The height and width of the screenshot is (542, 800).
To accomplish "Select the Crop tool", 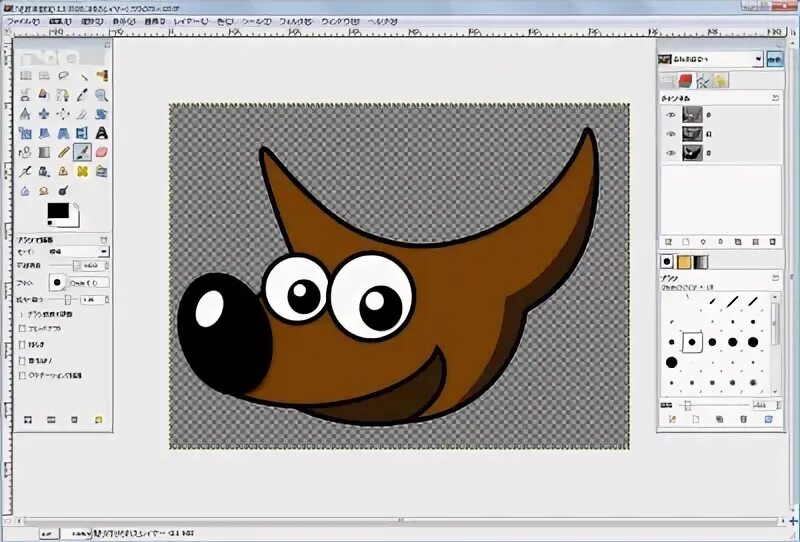I will tap(83, 114).
